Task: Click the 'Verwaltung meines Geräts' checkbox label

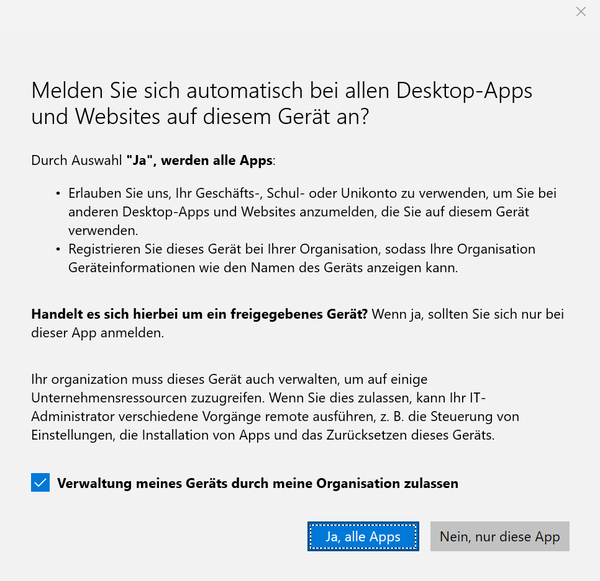Action: 257,483
